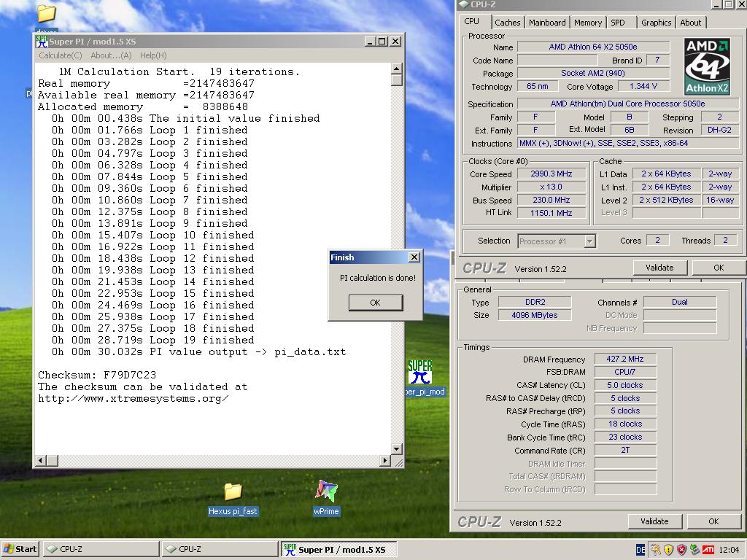Click Super PI horizontal scrollbar left arrow
Viewport: 747px width, 560px height.
(x=41, y=461)
